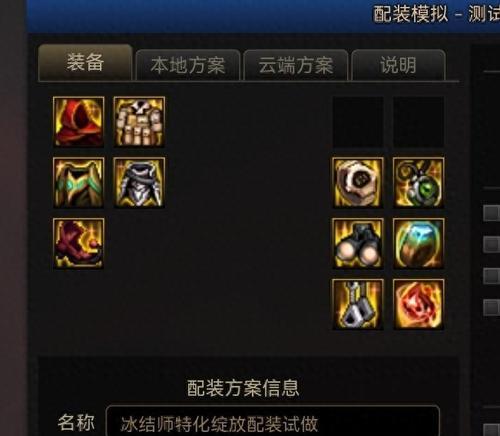Viewport: 500px width, 436px height.
Task: Open the 本地方案 tab
Action: click(188, 65)
